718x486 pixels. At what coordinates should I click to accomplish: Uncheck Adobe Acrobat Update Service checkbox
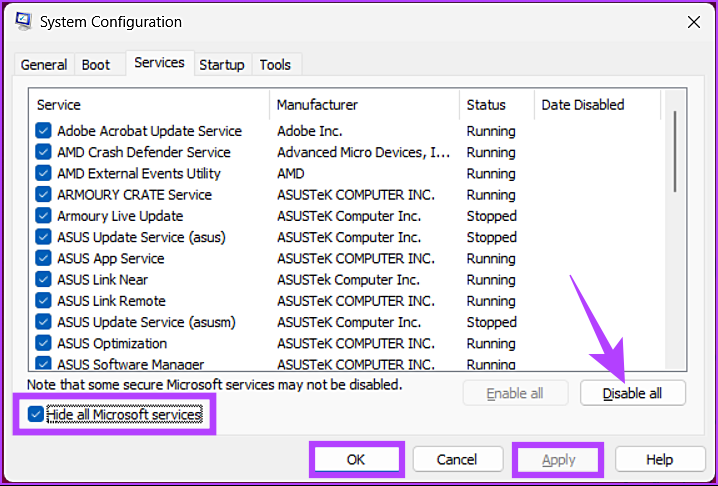click(43, 131)
